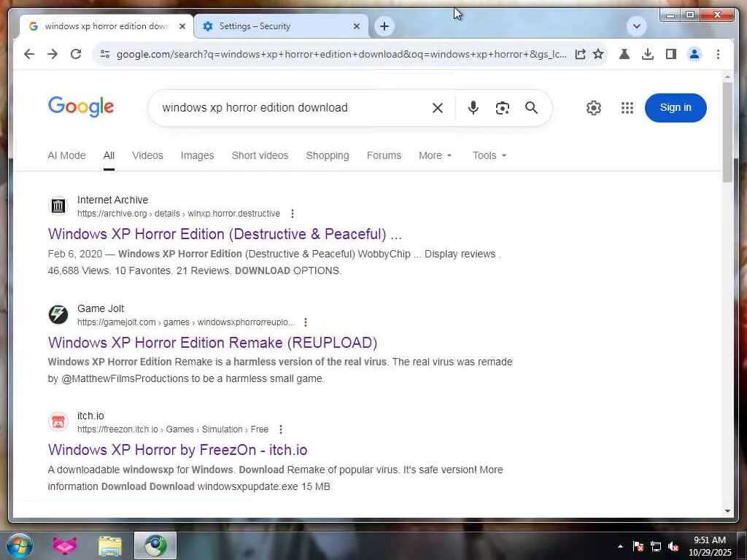Open the browser downloads icon
Viewport: 747px width, 560px height.
click(648, 54)
